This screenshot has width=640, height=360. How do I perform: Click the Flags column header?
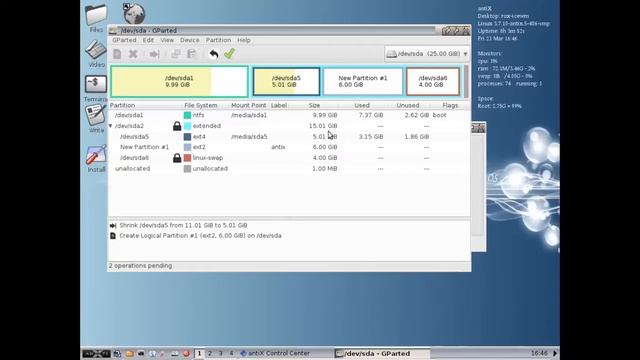pos(450,105)
